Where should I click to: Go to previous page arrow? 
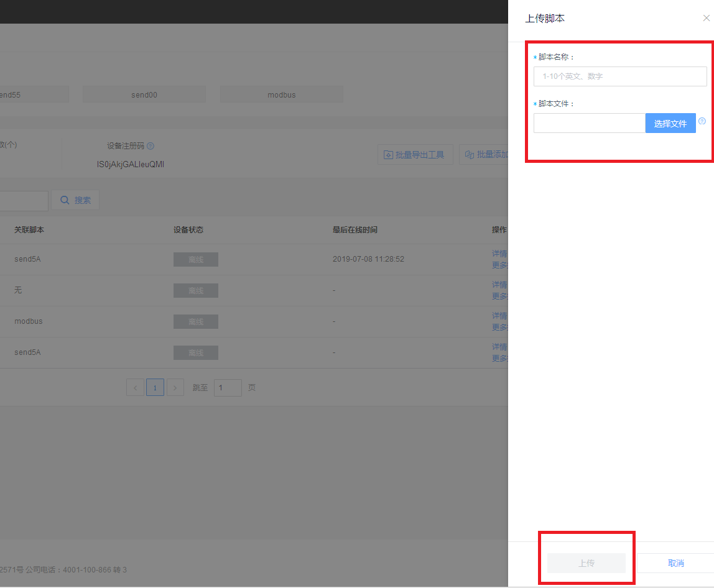135,388
